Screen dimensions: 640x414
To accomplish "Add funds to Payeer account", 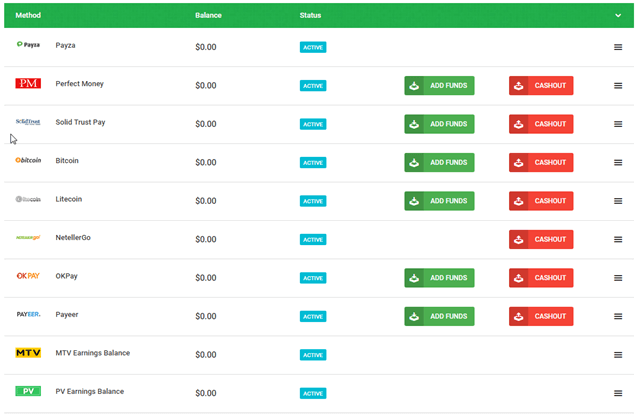I will [439, 316].
